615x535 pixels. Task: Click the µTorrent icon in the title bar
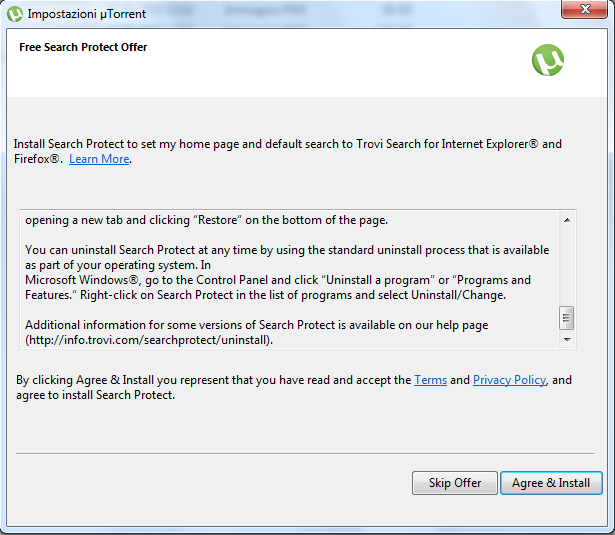pos(15,14)
